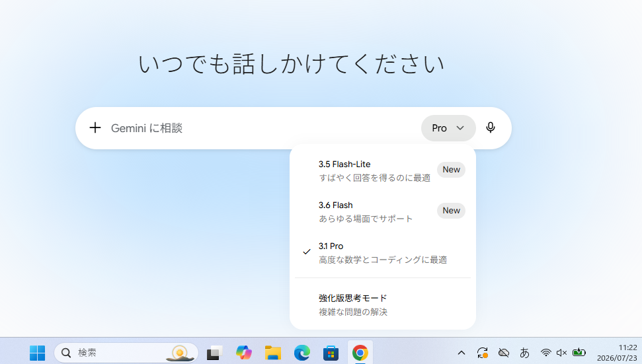Select the 3.5 Flash-Lite model
The height and width of the screenshot is (364, 642).
tap(383, 170)
